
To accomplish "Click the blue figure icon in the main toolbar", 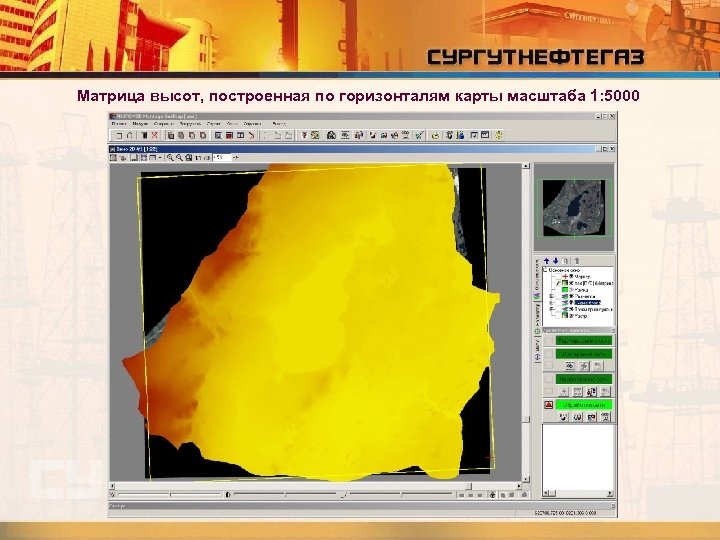I will [460, 135].
